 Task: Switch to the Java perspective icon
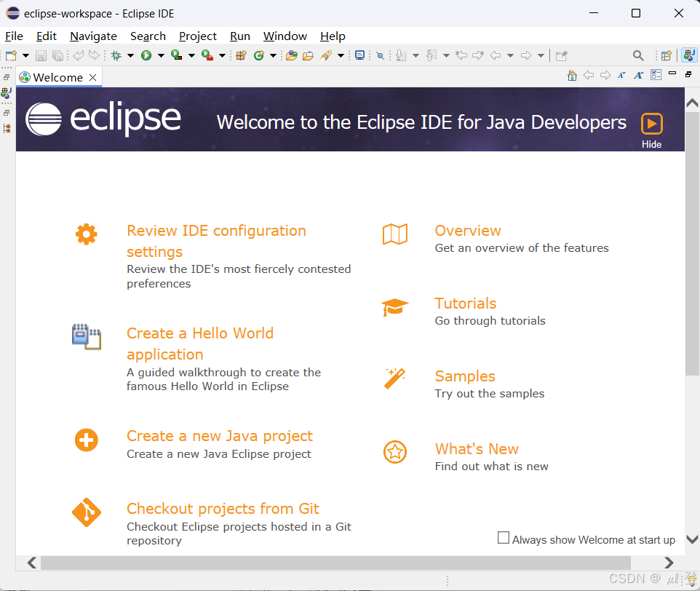tap(688, 55)
